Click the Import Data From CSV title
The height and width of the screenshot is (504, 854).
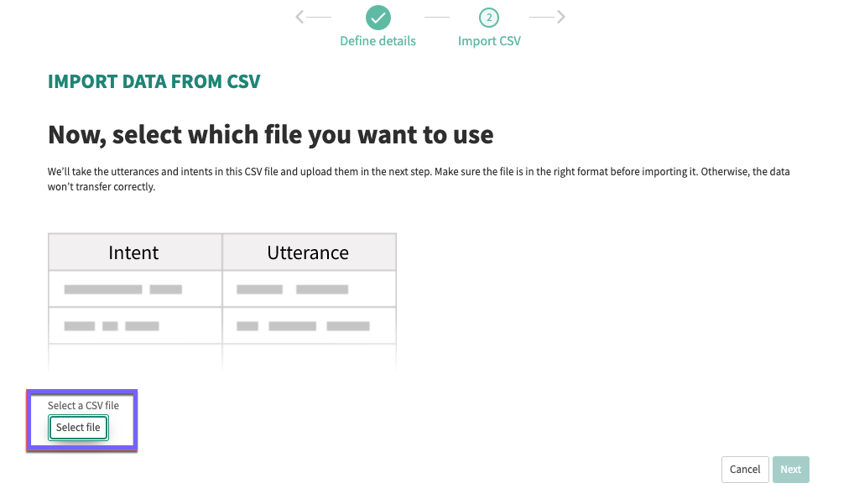(x=154, y=81)
